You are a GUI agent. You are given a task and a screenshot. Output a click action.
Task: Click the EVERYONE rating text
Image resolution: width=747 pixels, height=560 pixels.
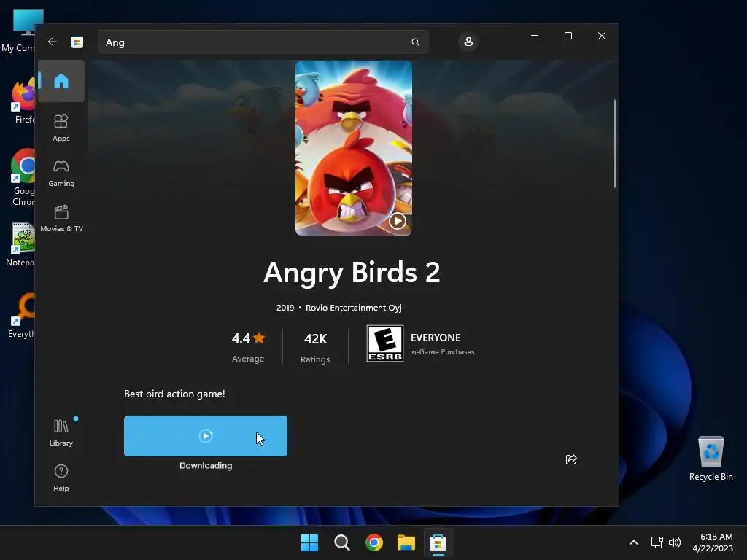click(436, 338)
